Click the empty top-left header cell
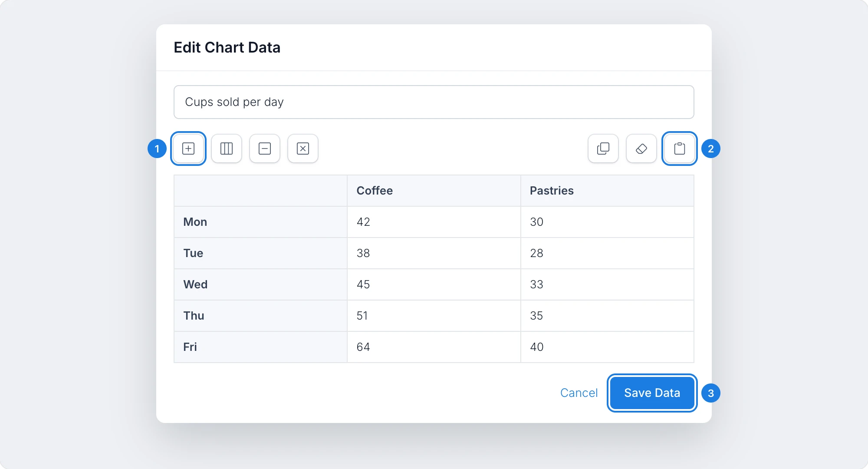 [x=260, y=191]
